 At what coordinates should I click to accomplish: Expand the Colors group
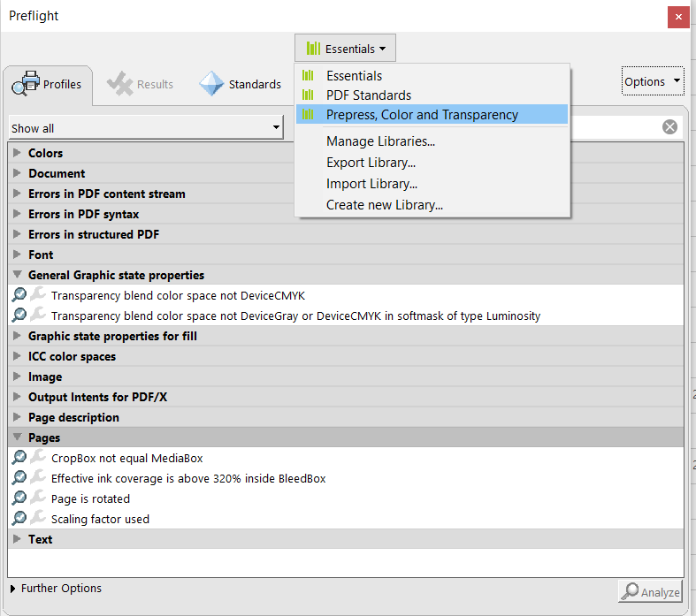[17, 153]
